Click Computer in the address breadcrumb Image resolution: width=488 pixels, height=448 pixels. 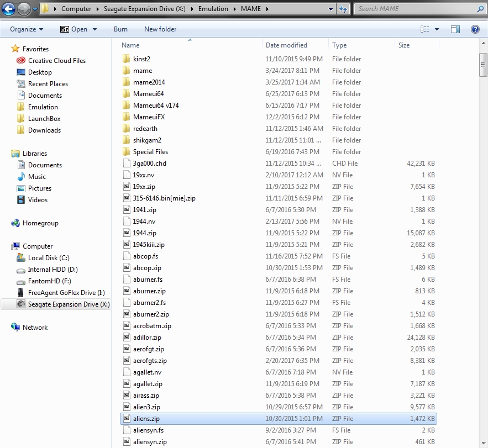76,9
